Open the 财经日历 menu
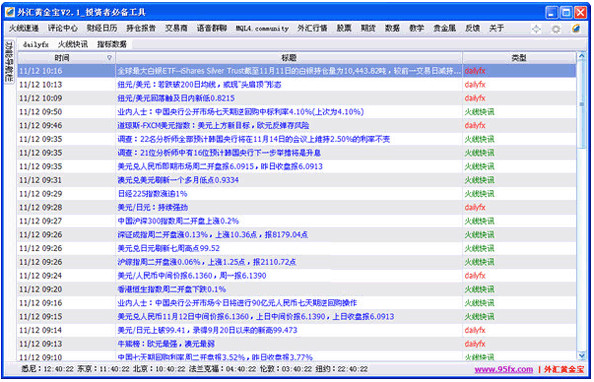The image size is (594, 382). (102, 28)
